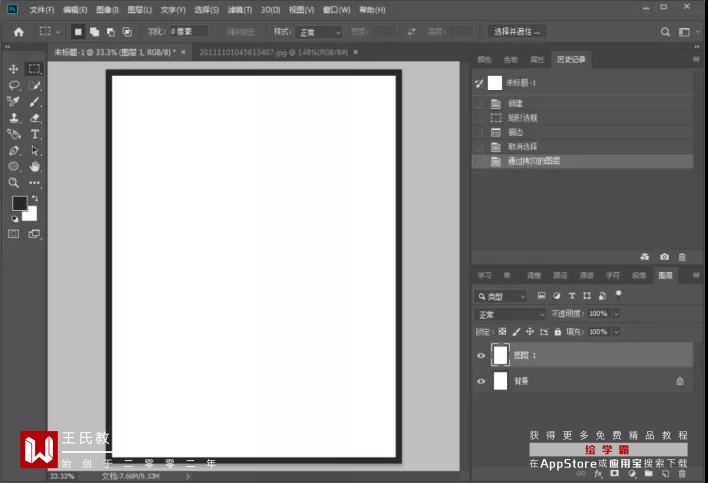Screen dimensions: 708x483
Task: Add a layer mask icon
Action: 615,474
